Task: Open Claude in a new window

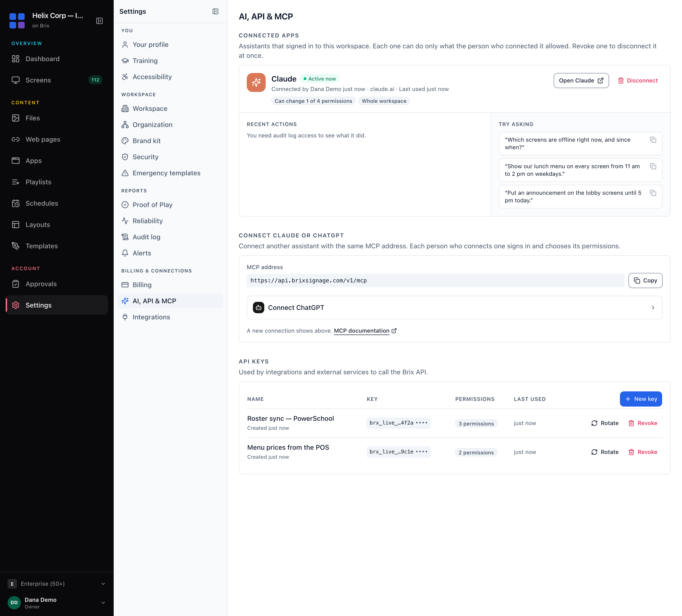Action: (x=581, y=81)
